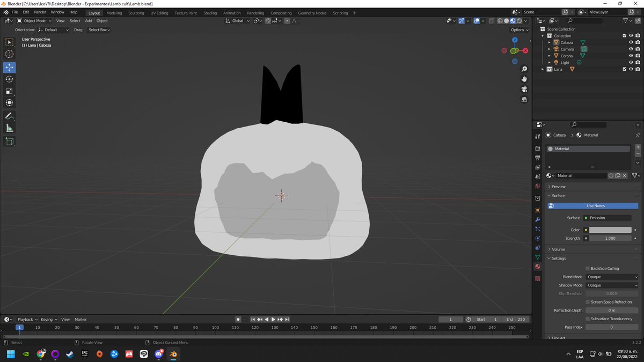Select the Annotate tool

point(9,116)
